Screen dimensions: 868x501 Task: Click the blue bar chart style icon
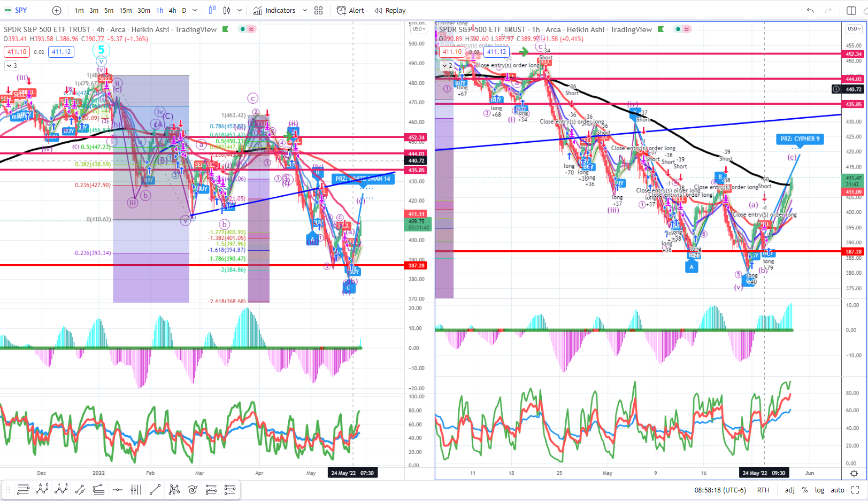[x=212, y=10]
